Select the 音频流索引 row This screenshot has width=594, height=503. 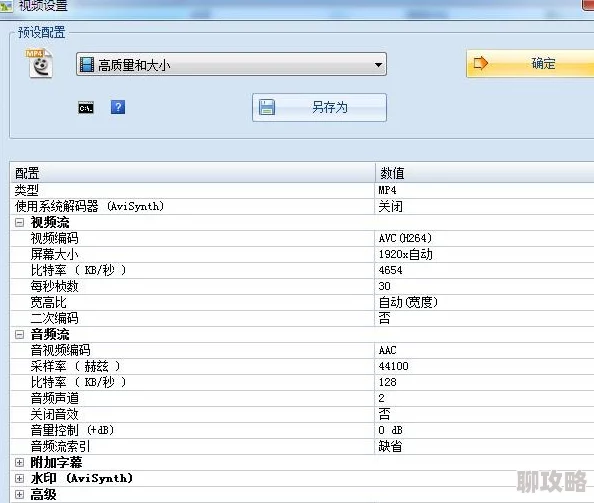pos(302,446)
